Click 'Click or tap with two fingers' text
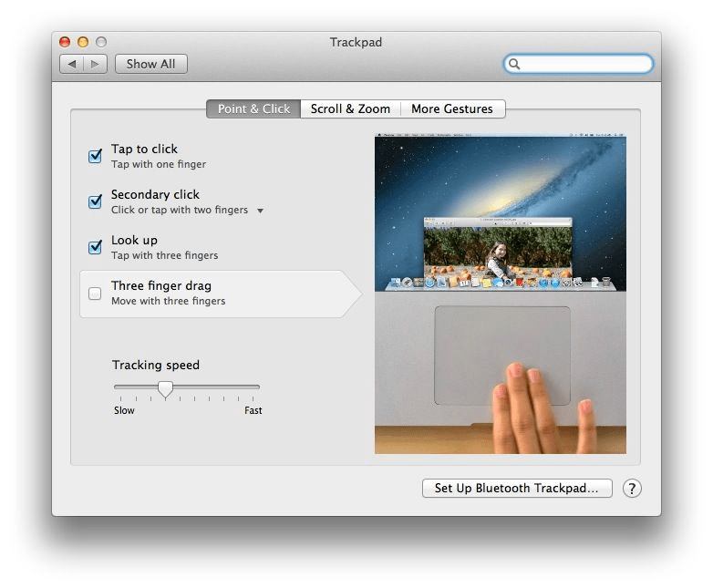713x588 pixels. click(x=180, y=210)
